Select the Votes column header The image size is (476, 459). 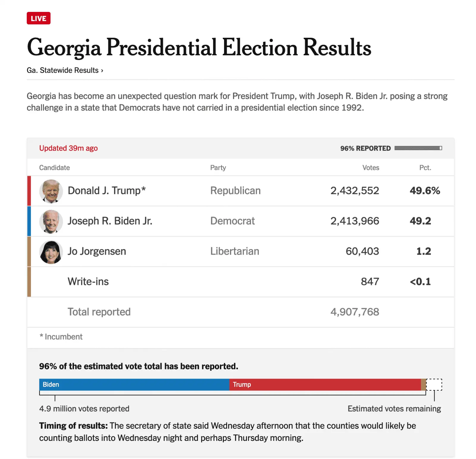pos(371,167)
